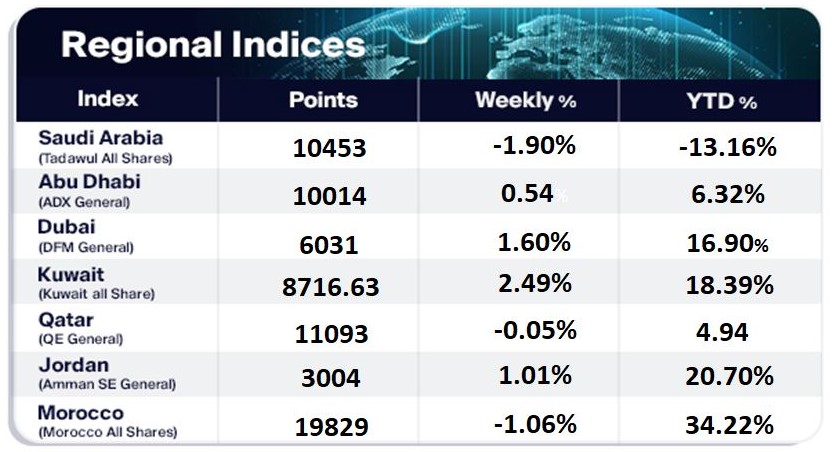Screen dimensions: 832x452
Task: Click Morocco YTD value 34.22%
Action: [727, 425]
